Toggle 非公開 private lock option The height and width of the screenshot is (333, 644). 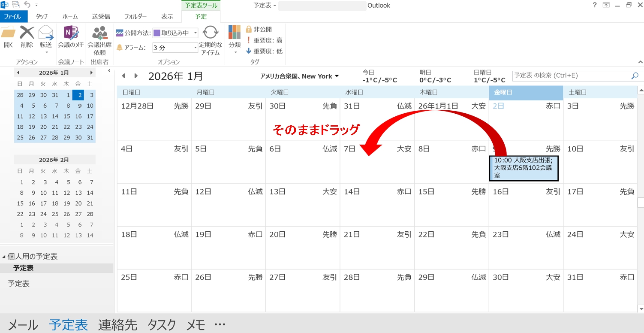[259, 29]
